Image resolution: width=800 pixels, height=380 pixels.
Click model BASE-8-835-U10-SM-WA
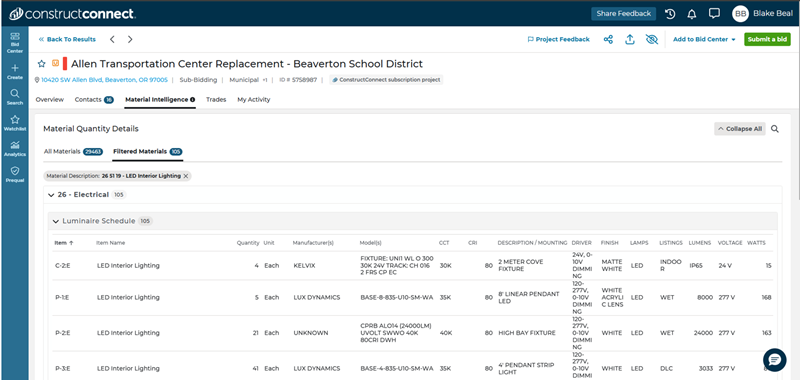click(396, 297)
